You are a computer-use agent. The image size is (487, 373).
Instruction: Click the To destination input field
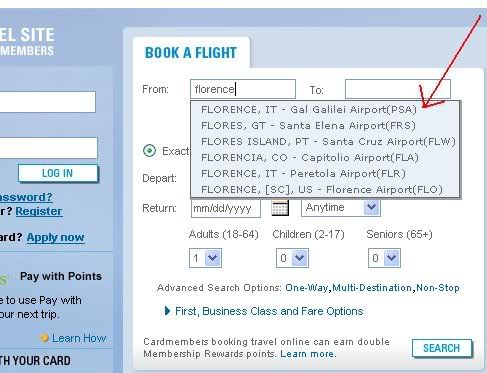398,89
